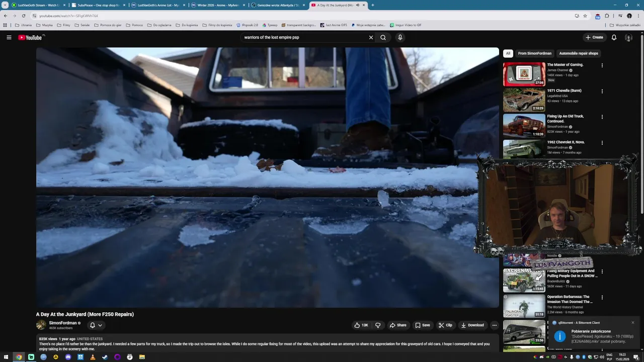644x362 pixels.
Task: Open The Master of Gaming thumbnail
Action: coord(524,74)
